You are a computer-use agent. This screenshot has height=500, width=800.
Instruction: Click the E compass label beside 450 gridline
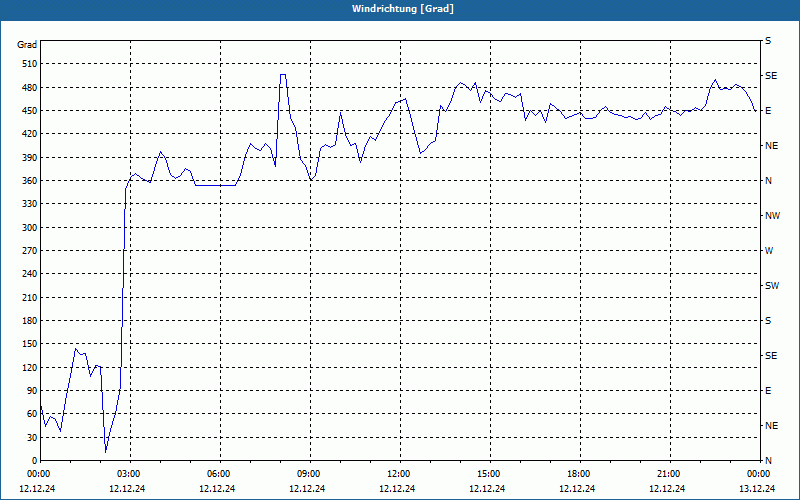(768, 111)
